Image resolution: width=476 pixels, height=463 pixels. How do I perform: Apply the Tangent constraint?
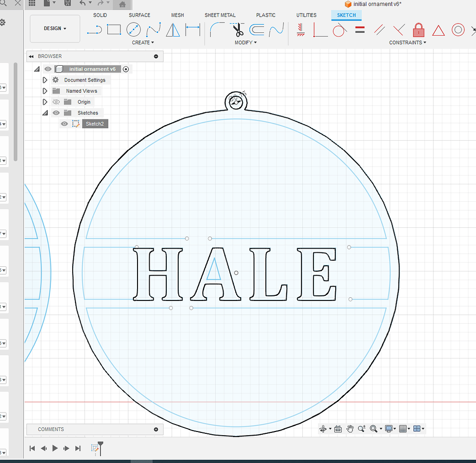pyautogui.click(x=339, y=30)
